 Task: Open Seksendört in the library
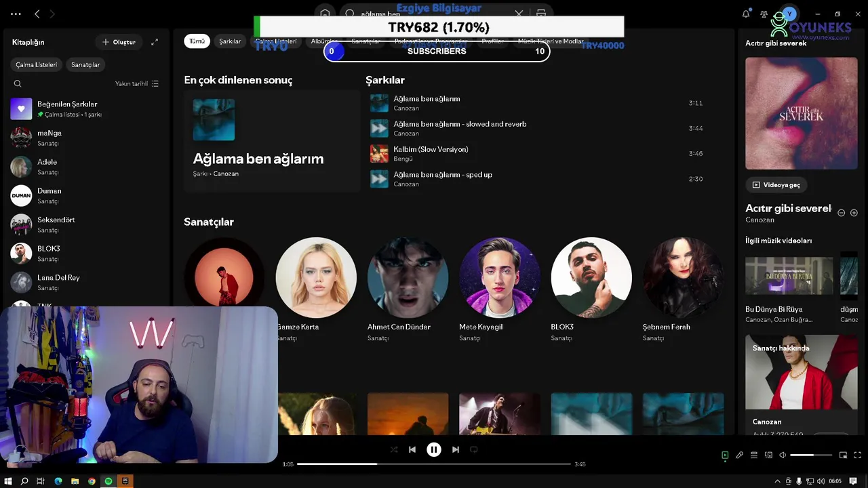tap(86, 225)
